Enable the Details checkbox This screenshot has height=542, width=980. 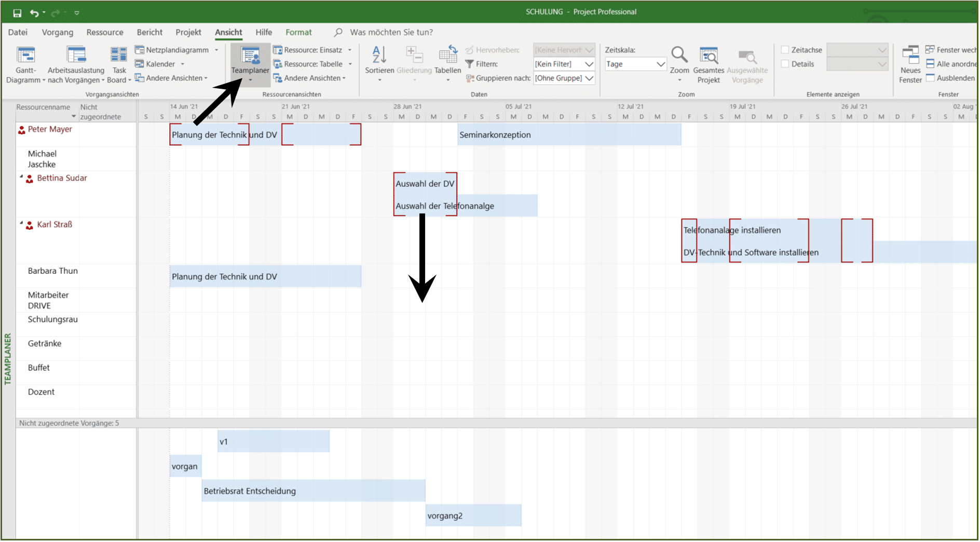coord(785,64)
